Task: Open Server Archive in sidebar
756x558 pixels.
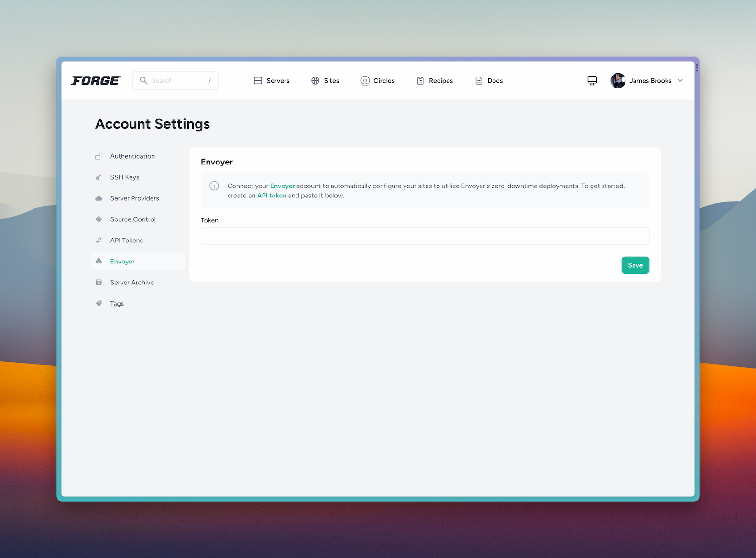Action: [138, 282]
